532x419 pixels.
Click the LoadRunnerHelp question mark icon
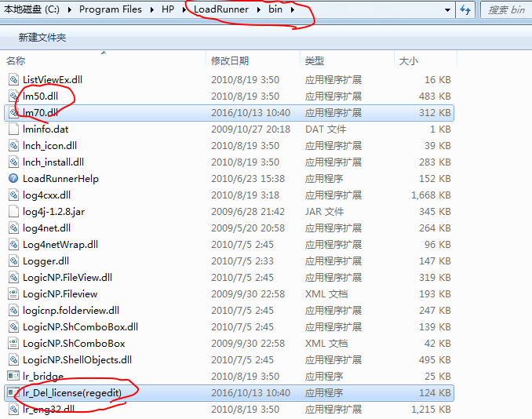pyautogui.click(x=13, y=178)
